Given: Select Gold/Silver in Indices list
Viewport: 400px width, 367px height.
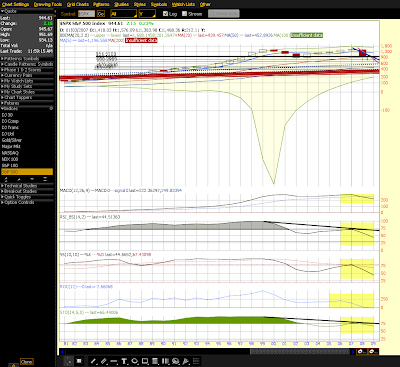Looking at the screenshot, I should pos(27,140).
